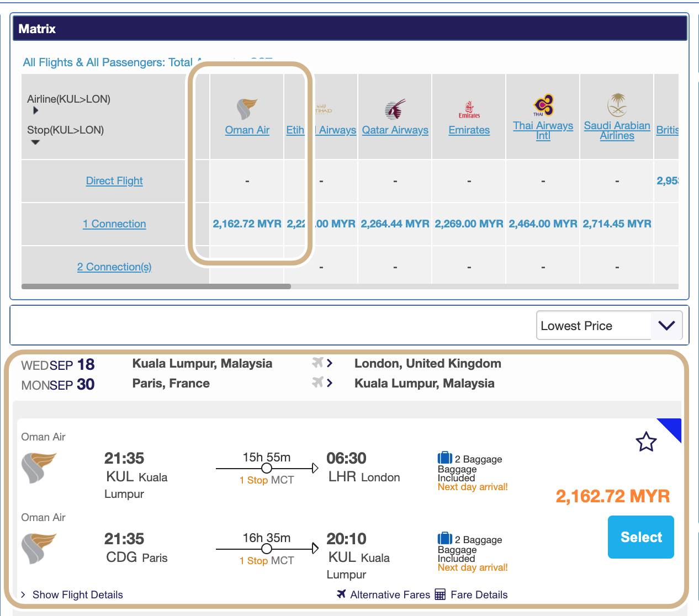
Task: Expand the Airline(KUL>LON) arrow
Action: click(x=36, y=110)
